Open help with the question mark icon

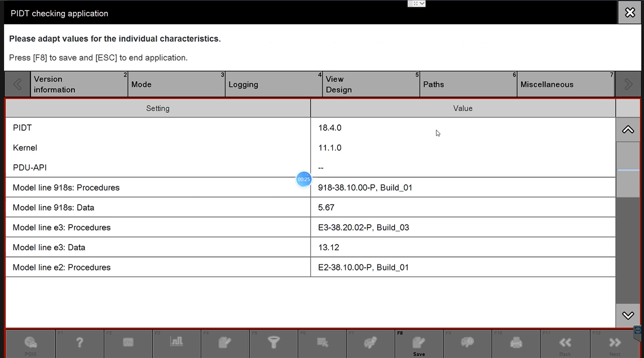click(x=80, y=343)
